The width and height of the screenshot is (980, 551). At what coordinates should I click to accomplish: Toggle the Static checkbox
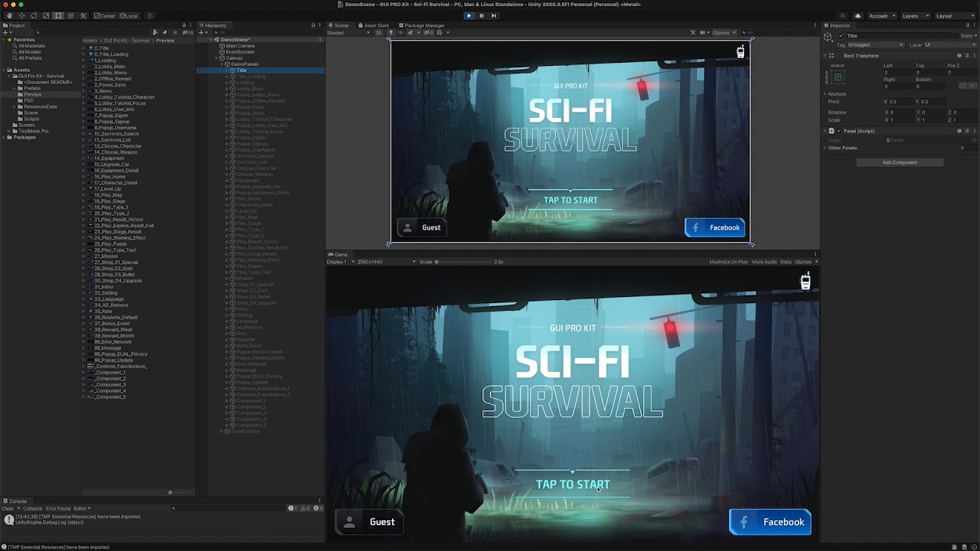(x=956, y=36)
